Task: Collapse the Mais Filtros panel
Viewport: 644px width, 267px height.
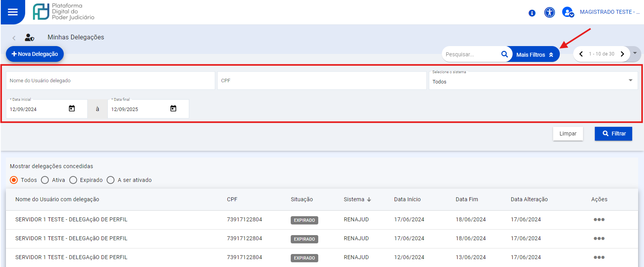Action: (534, 55)
